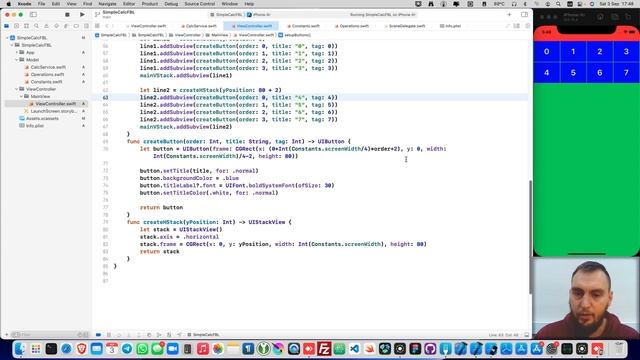Collapse the SimpleCalcFBL group folder
This screenshot has height=360, width=640.
pos(12,45)
